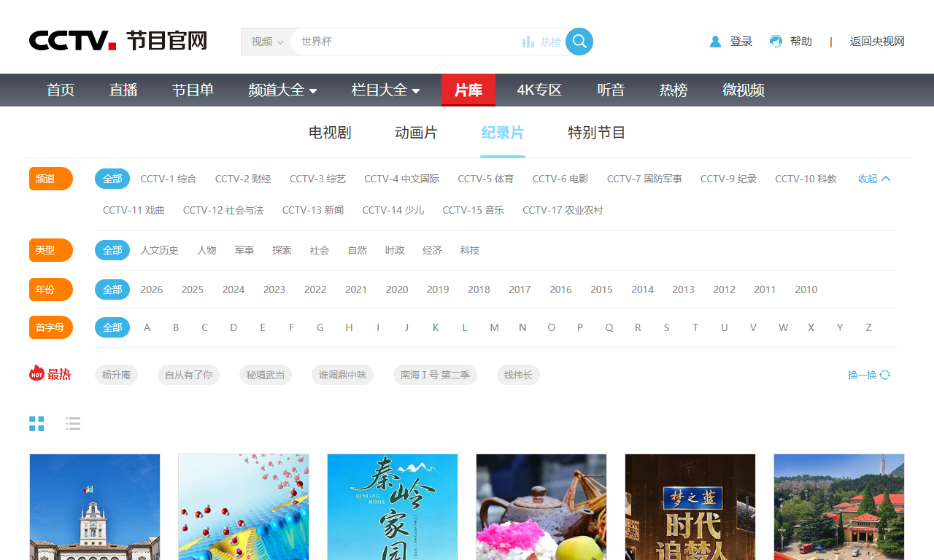Open 微视频 in navigation bar

(744, 90)
